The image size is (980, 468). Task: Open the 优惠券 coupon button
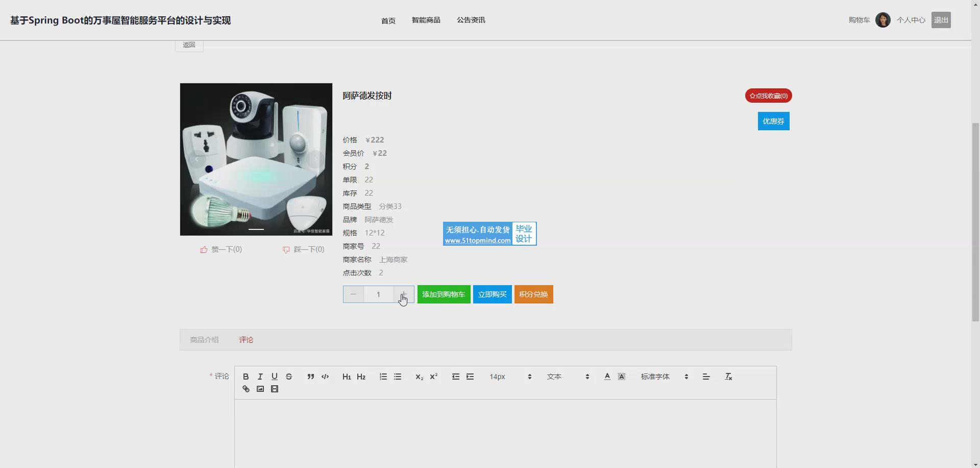coord(773,121)
